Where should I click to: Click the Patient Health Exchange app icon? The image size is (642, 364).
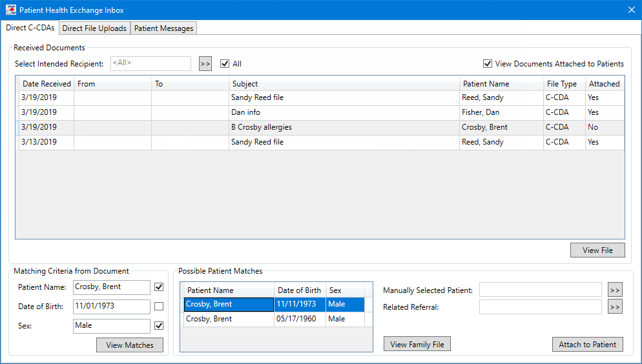(x=10, y=10)
